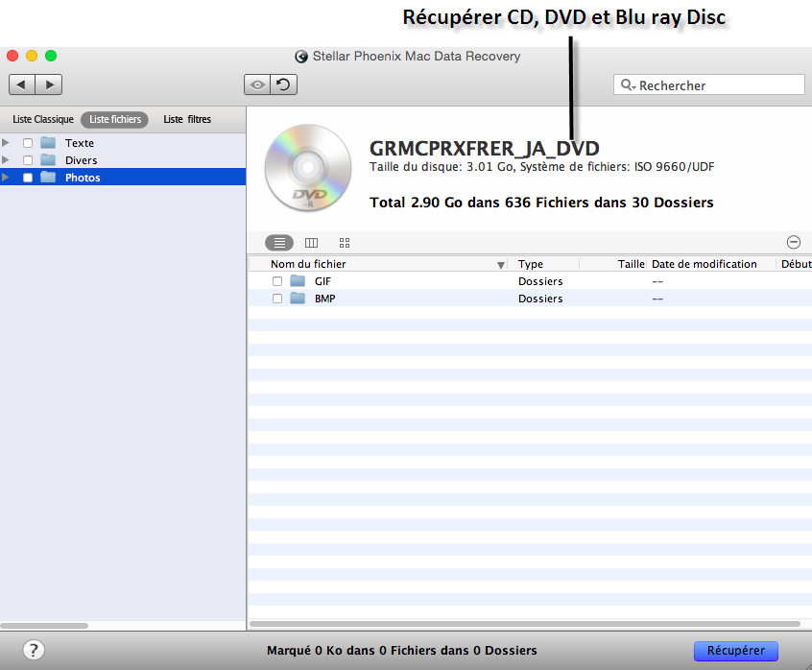812x670 pixels.
Task: Click the Taille du disque info line
Action: [541, 167]
